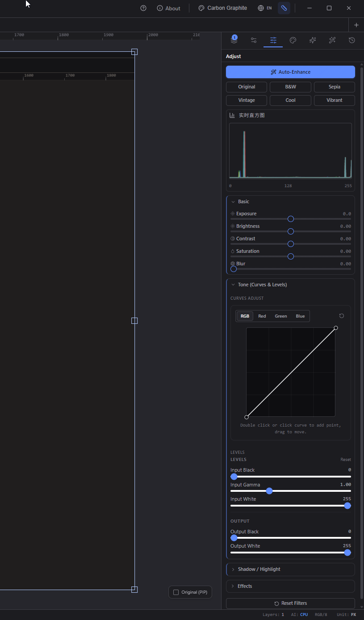This screenshot has width=364, height=620.
Task: Click the Contrast slider handle
Action: [x=291, y=244]
